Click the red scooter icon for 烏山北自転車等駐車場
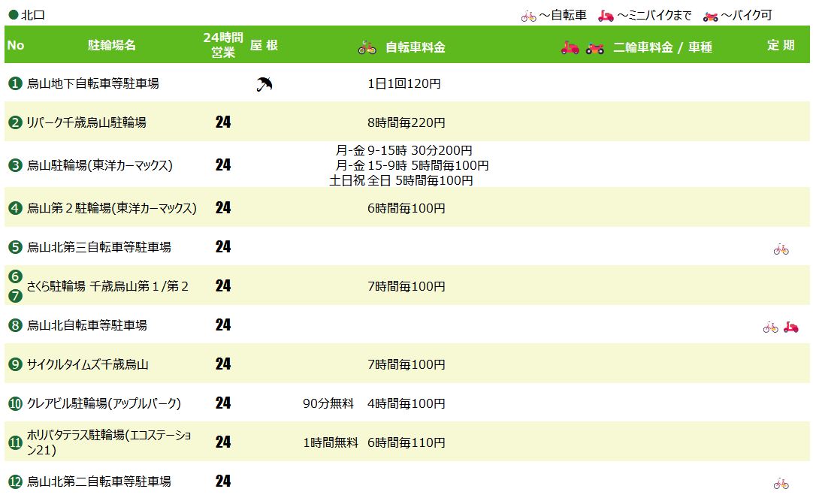 coord(790,327)
